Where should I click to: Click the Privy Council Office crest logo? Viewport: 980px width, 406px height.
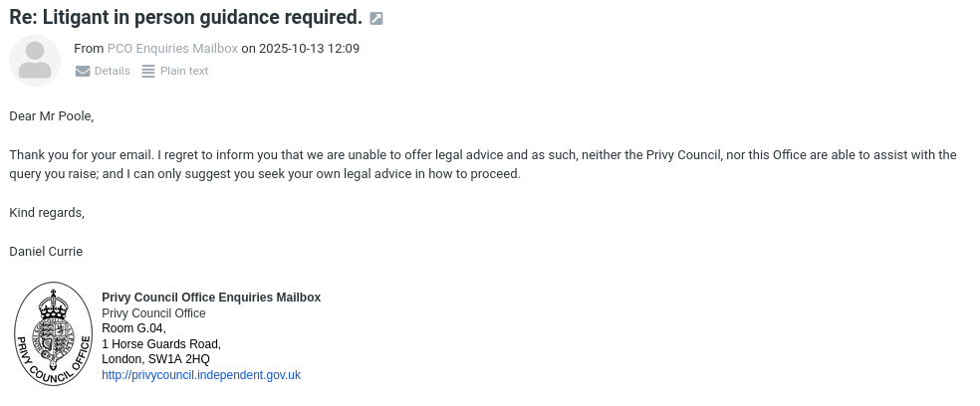pos(53,333)
